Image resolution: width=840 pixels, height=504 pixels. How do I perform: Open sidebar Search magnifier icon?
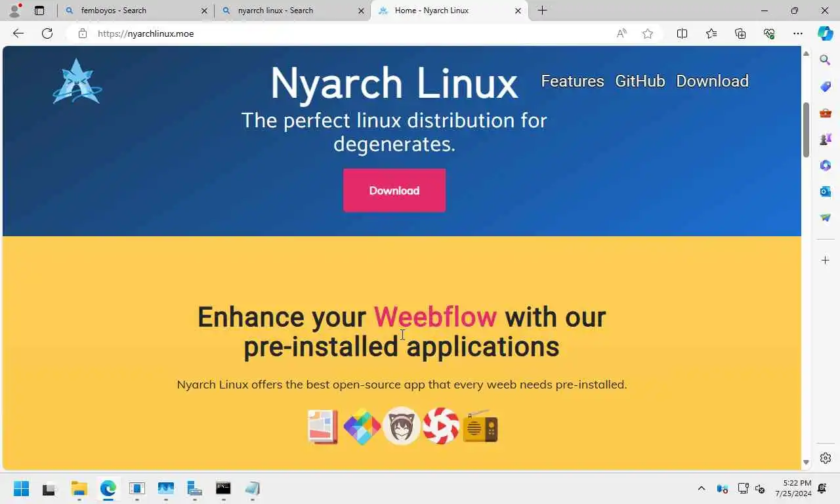tap(826, 60)
